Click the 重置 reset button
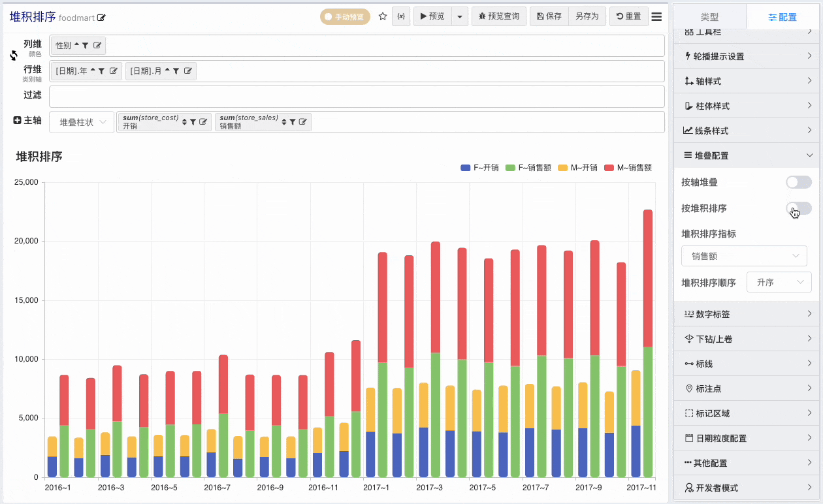This screenshot has width=823, height=504. (x=629, y=16)
